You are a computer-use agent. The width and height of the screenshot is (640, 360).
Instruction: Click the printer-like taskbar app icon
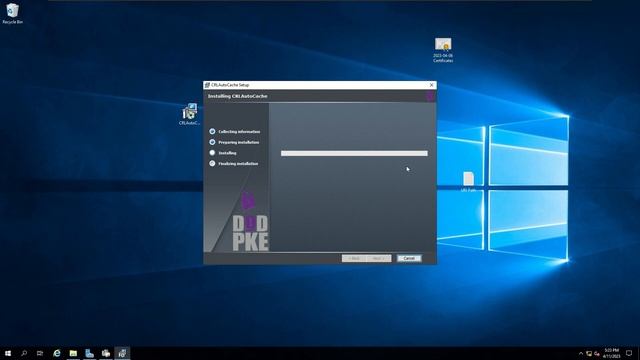click(x=106, y=353)
